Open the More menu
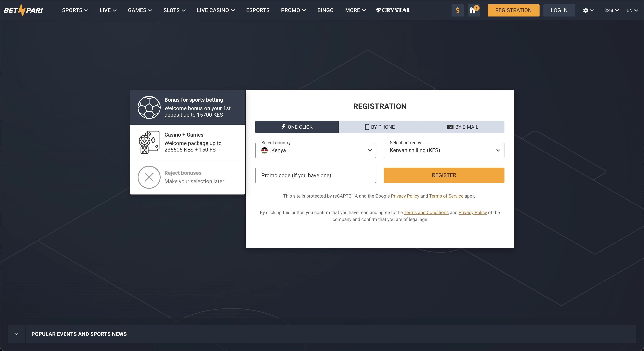Image resolution: width=644 pixels, height=351 pixels. tap(356, 10)
